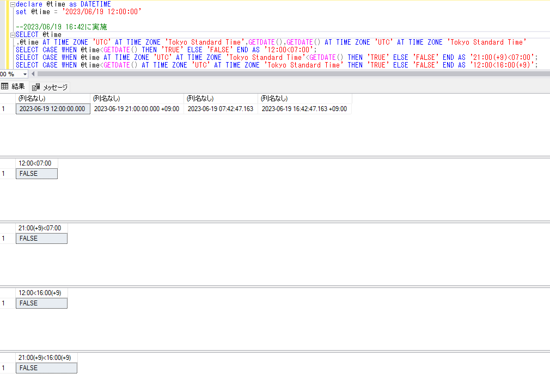Select FALSE cell under 12:00<16:00(+9)
The width and height of the screenshot is (550, 392).
tap(41, 303)
